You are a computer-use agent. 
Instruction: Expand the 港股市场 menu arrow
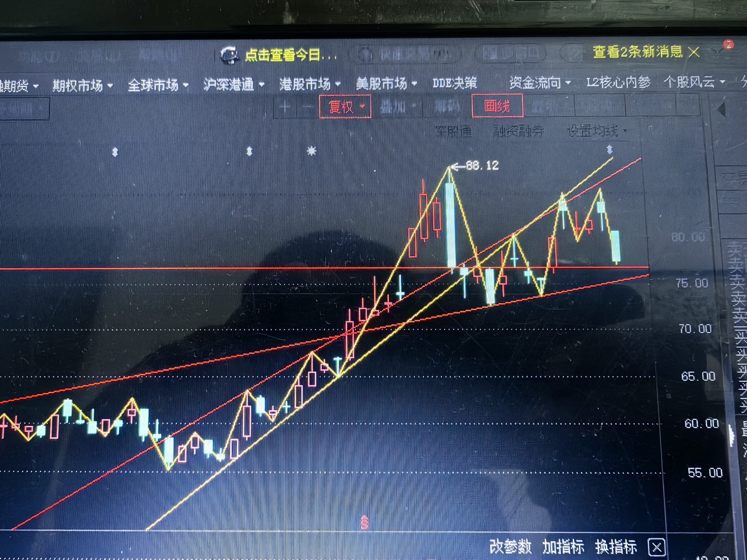(x=338, y=84)
